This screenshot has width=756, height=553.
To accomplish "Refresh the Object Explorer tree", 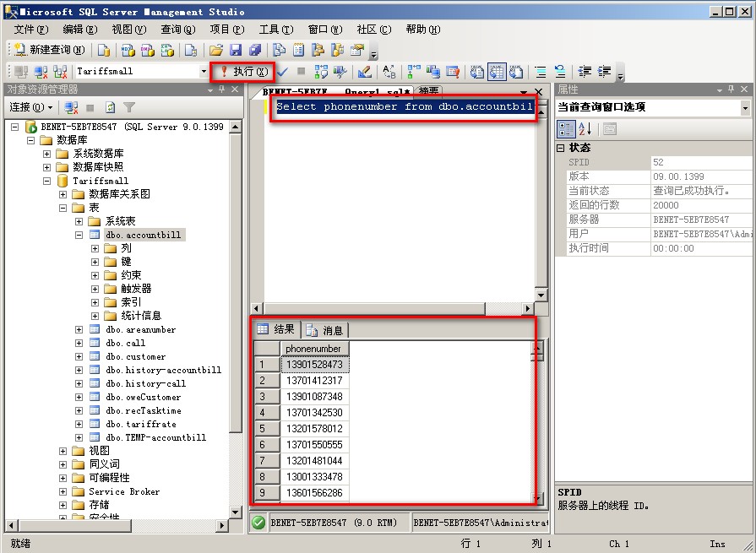I will [110, 107].
